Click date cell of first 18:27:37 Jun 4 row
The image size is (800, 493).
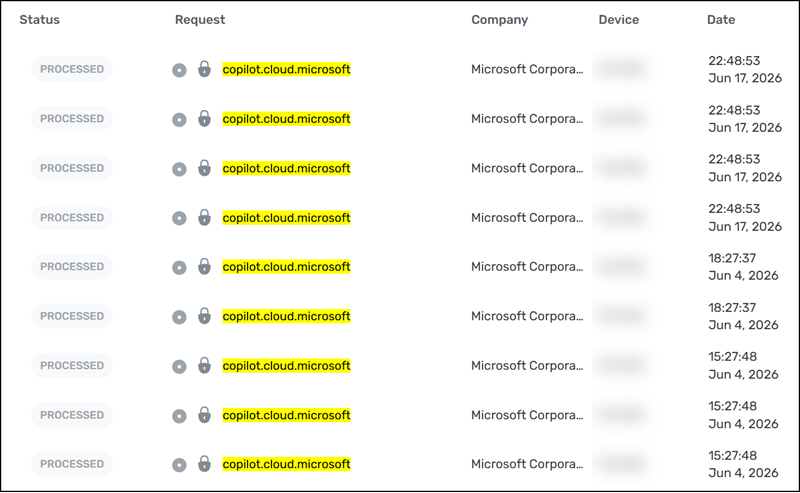pyautogui.click(x=743, y=267)
